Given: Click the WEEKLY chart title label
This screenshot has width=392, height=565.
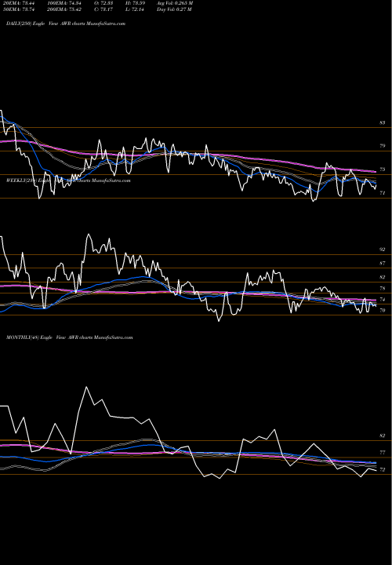Looking at the screenshot, I should (x=68, y=180).
